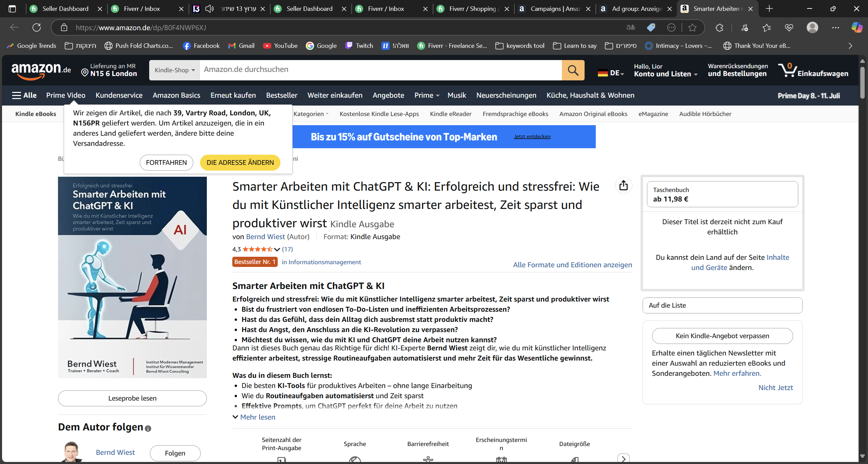Click info icon next to Dem Autor folgen
Viewport: 868px width, 464px height.
pyautogui.click(x=148, y=428)
